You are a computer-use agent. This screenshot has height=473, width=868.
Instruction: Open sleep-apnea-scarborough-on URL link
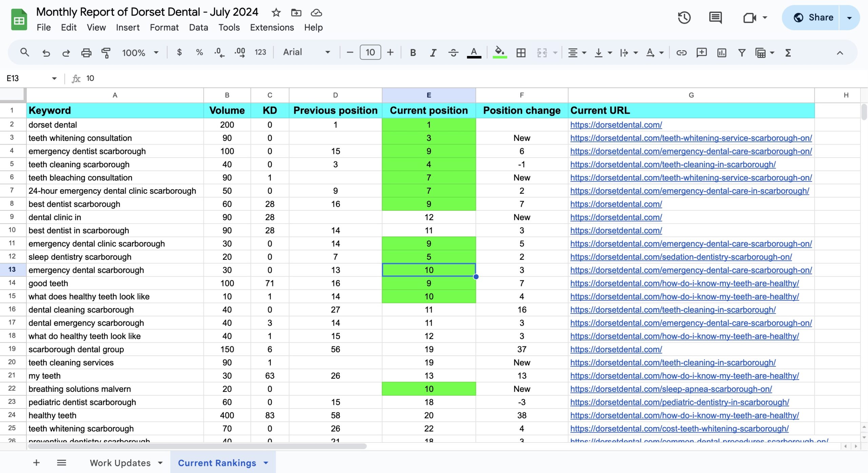(x=671, y=389)
